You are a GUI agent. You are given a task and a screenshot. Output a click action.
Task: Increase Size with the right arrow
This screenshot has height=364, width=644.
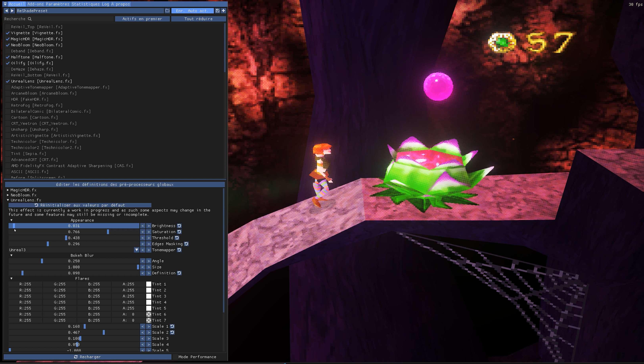click(149, 267)
